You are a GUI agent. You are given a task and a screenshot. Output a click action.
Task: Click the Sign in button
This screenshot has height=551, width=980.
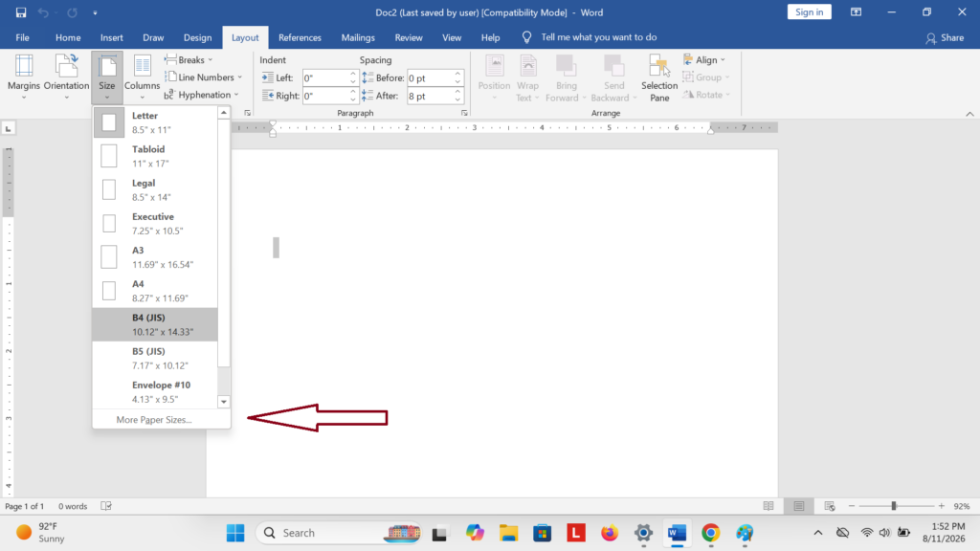[810, 12]
